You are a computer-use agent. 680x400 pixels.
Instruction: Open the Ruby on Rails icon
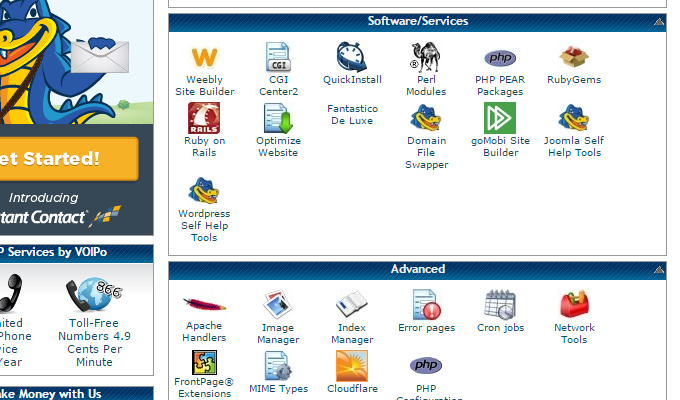pyautogui.click(x=204, y=118)
